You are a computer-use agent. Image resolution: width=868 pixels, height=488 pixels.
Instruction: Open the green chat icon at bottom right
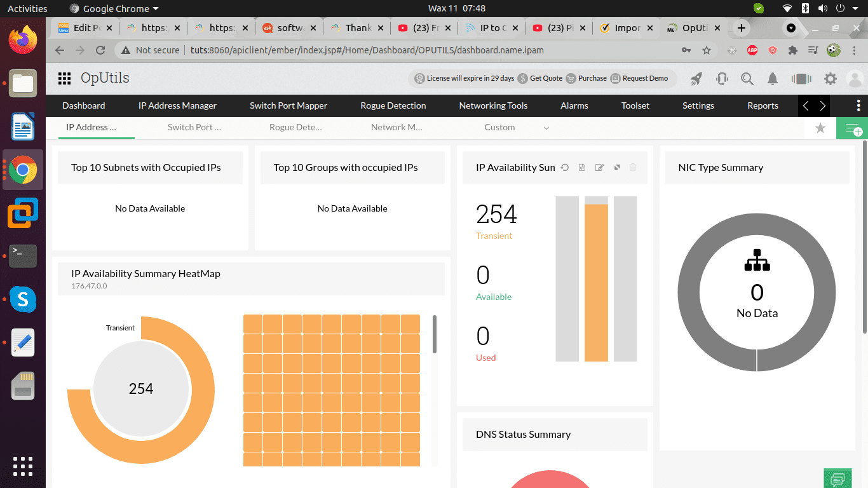[837, 478]
